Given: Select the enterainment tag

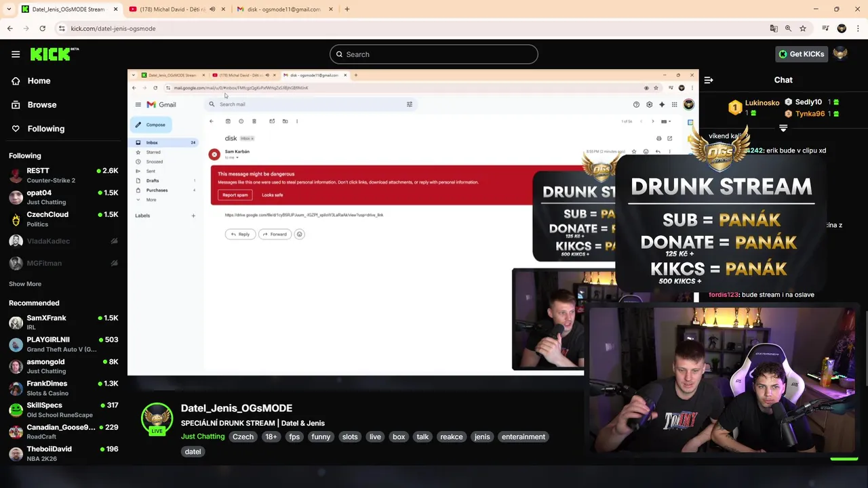Looking at the screenshot, I should (x=524, y=436).
